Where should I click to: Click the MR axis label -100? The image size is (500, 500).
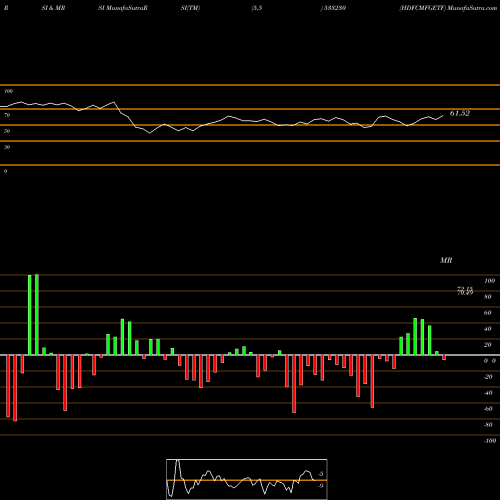(490, 441)
